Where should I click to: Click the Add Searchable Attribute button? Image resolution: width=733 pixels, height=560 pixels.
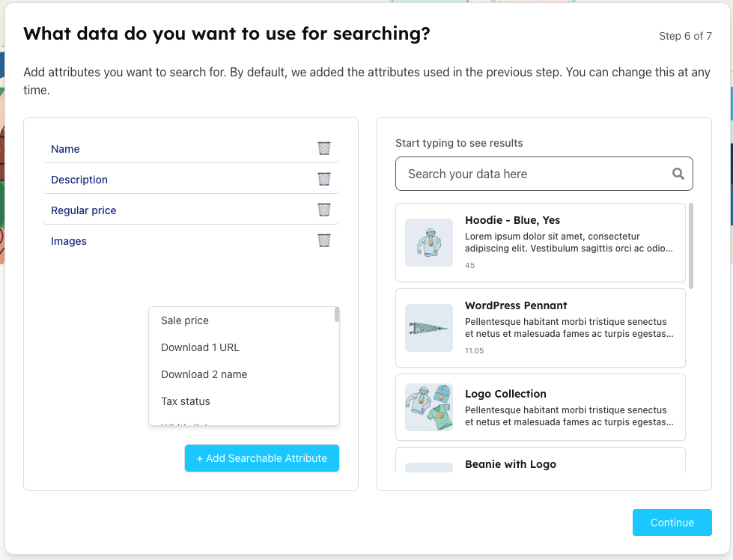(261, 458)
